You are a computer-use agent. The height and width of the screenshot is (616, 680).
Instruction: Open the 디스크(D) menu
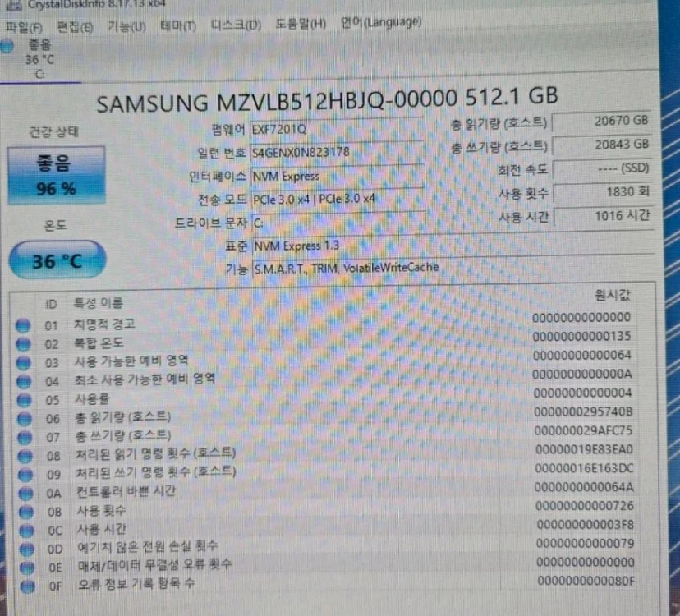pos(236,25)
